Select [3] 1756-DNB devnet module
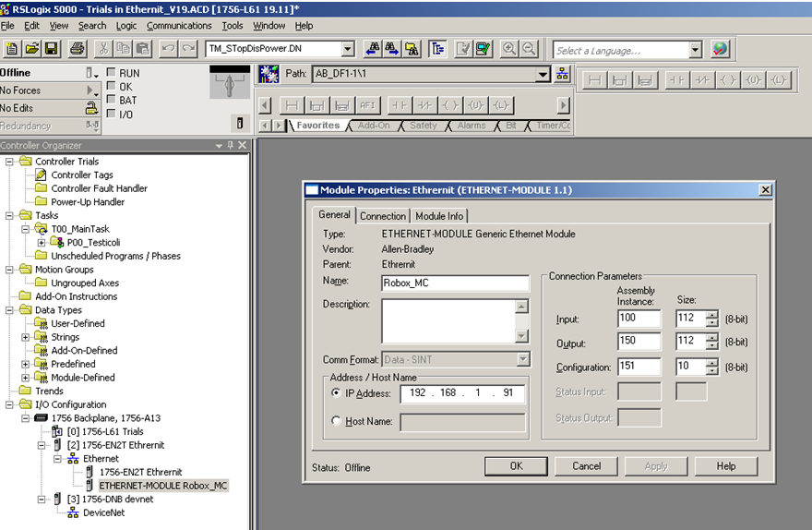This screenshot has height=530, width=812. pos(111,499)
